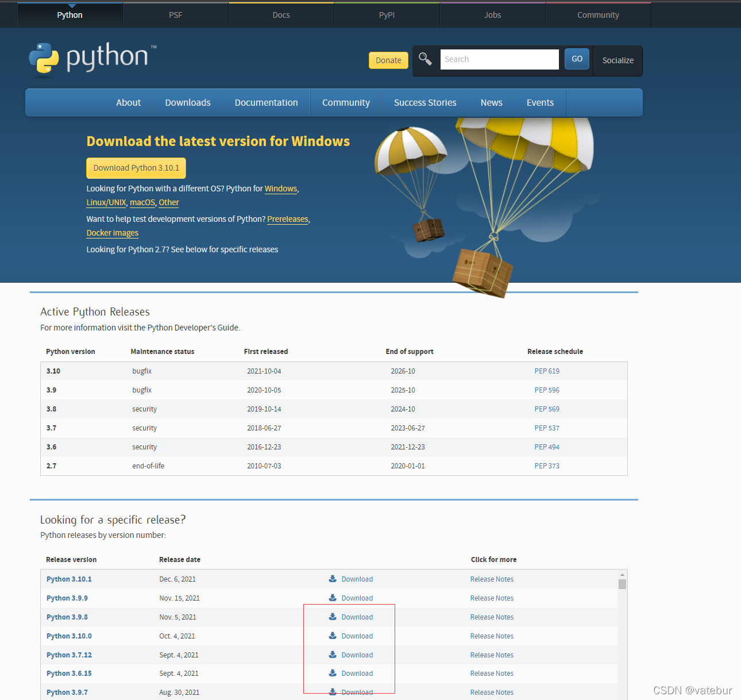Viewport: 741px width, 700px height.
Task: Click the Download text for Python 3.7.12
Action: 357,655
